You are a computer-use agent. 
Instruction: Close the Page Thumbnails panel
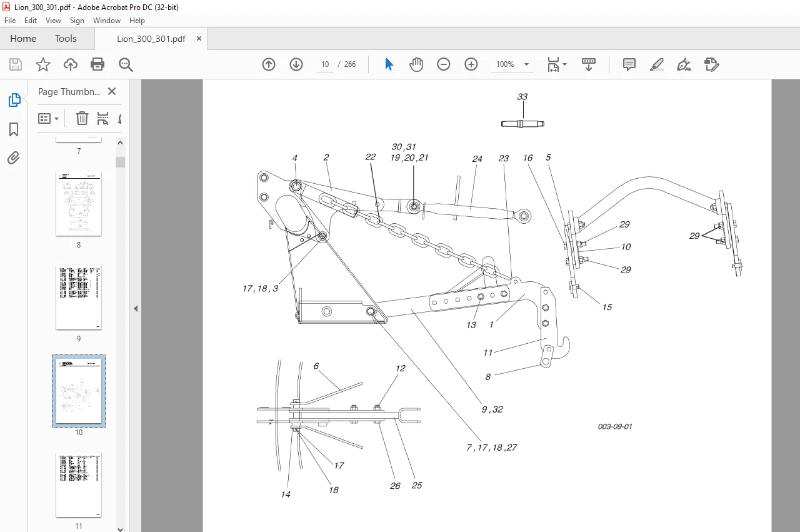pyautogui.click(x=112, y=91)
